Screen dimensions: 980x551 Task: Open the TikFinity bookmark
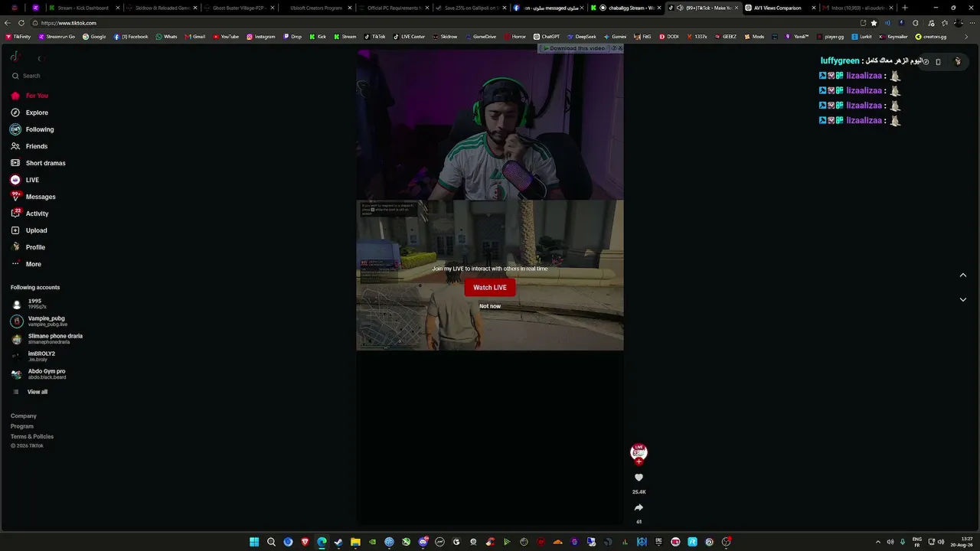tap(18, 37)
